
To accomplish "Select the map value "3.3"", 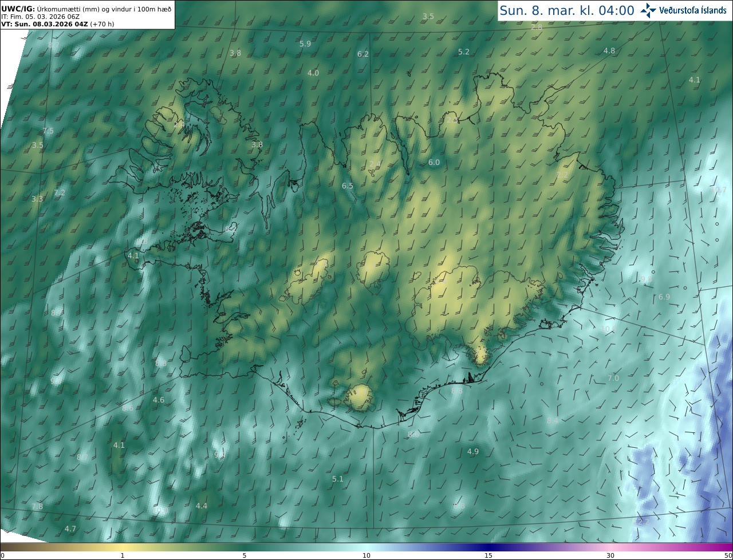I will click(x=37, y=199).
